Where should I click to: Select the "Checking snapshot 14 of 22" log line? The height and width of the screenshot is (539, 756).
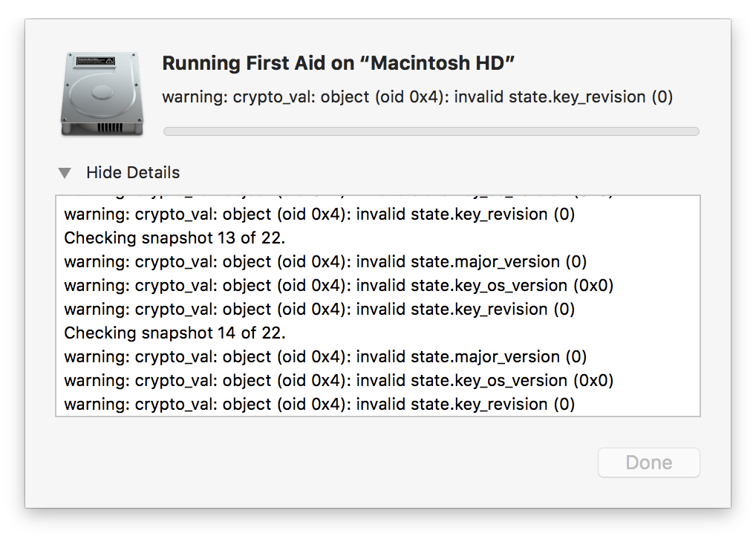click(x=175, y=333)
